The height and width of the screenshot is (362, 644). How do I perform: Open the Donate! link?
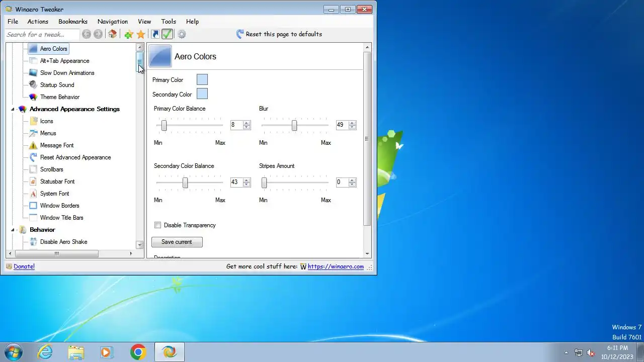click(x=24, y=266)
